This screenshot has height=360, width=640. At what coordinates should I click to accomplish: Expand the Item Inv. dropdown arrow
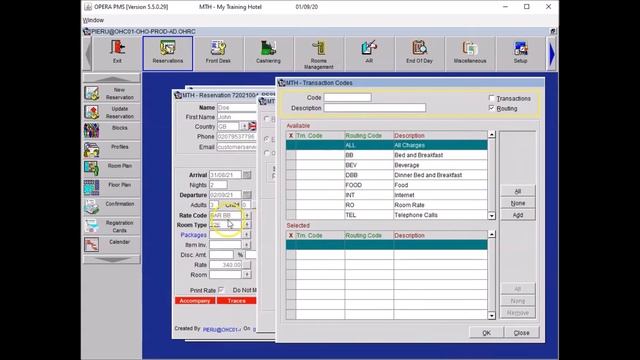pyautogui.click(x=247, y=245)
